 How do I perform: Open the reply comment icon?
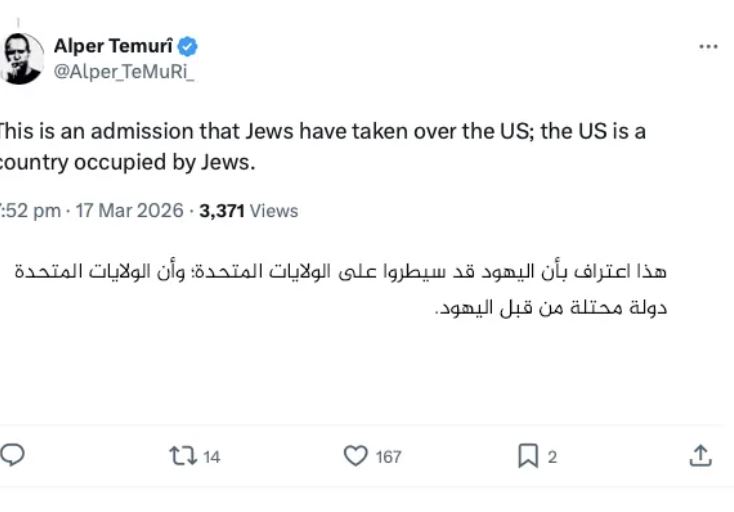[12, 456]
